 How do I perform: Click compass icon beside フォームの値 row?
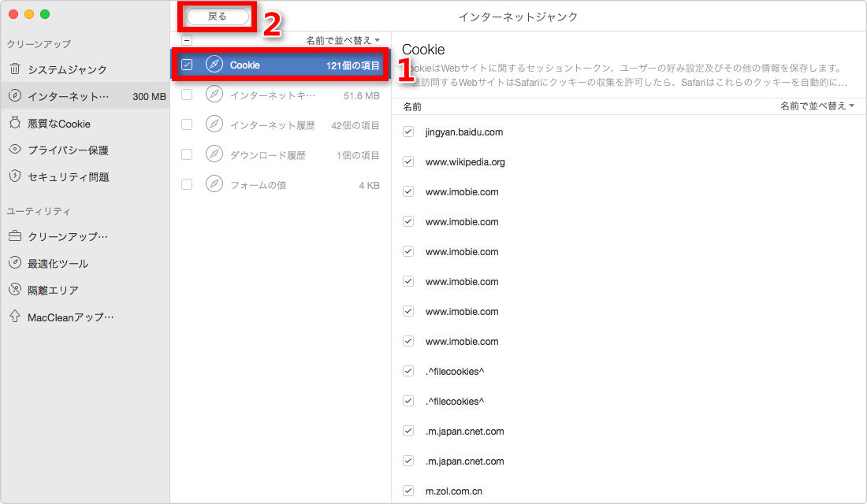pyautogui.click(x=214, y=184)
